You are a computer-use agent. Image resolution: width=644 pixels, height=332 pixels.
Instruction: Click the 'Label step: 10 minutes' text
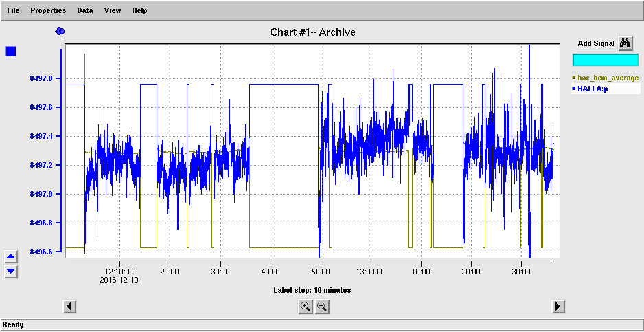pyautogui.click(x=312, y=290)
